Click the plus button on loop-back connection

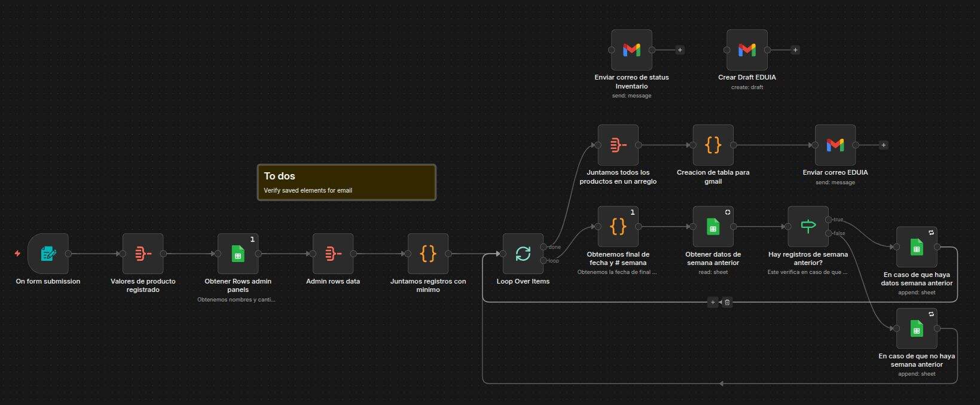(x=713, y=302)
